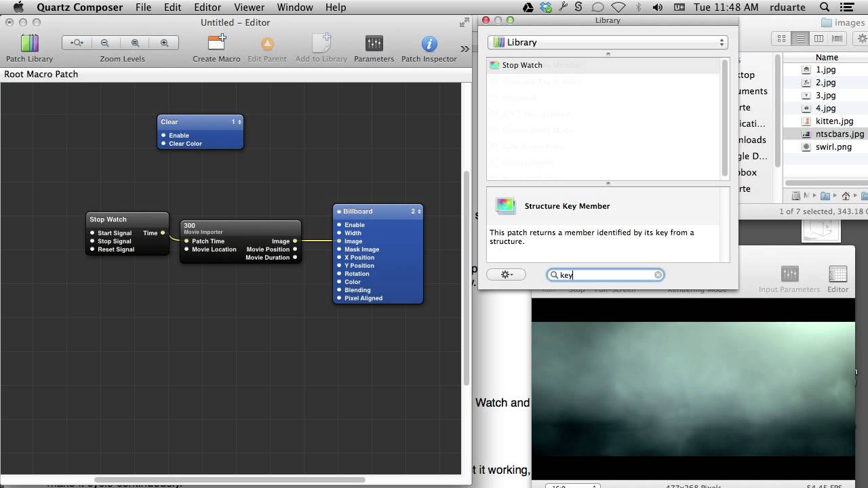Click the Edit Parent toolbar icon
This screenshot has height=488, width=868.
267,43
